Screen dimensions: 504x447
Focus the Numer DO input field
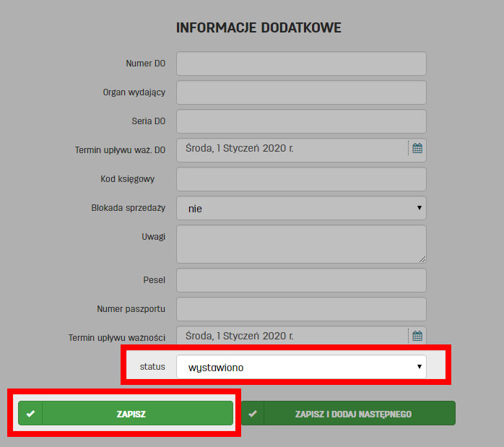[301, 64]
